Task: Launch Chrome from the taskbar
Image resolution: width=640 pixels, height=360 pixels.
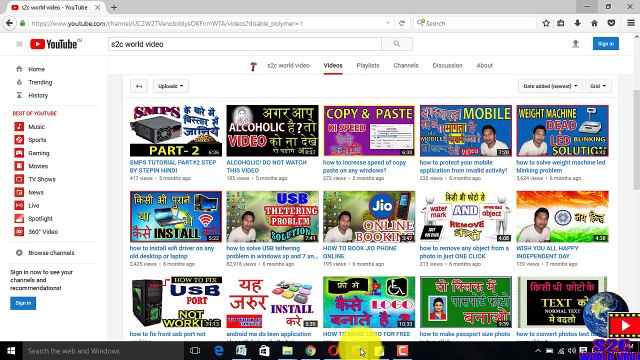Action: click(311, 351)
